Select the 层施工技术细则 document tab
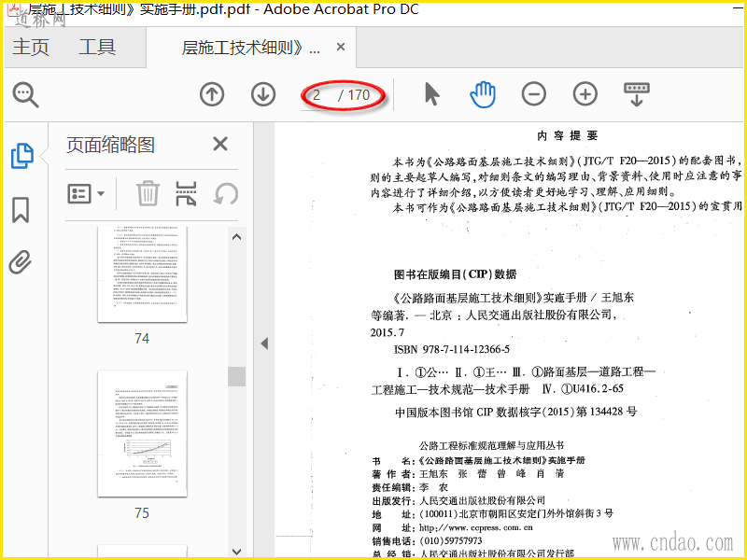The height and width of the screenshot is (560, 747). [x=250, y=48]
